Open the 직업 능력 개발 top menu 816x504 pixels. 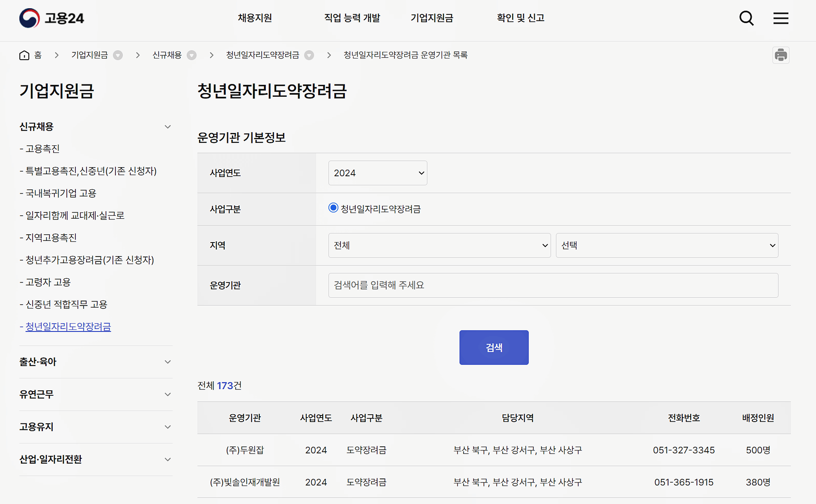352,18
